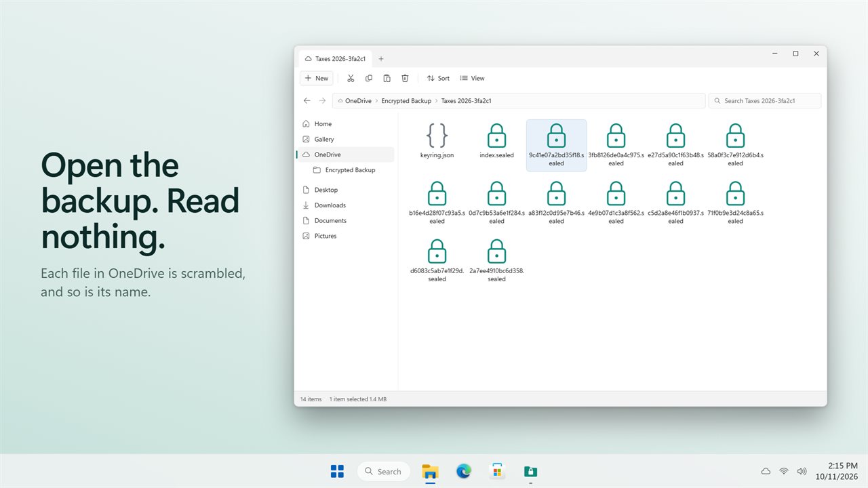Copy the selected file via toolbar

(369, 79)
